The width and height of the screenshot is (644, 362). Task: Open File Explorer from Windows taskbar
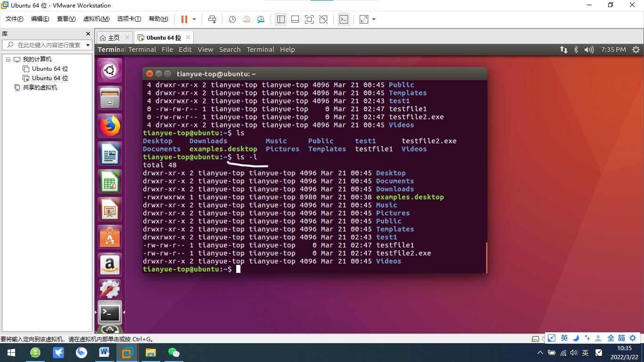(x=150, y=353)
